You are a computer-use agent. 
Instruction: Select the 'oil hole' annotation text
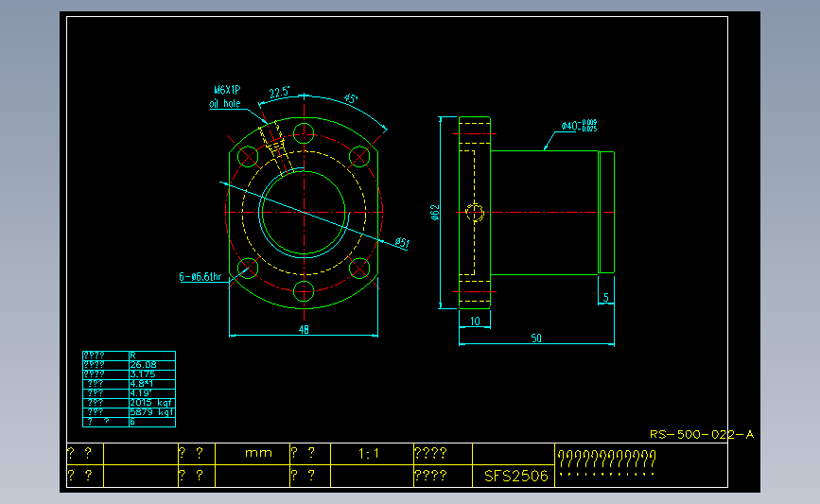tap(225, 103)
